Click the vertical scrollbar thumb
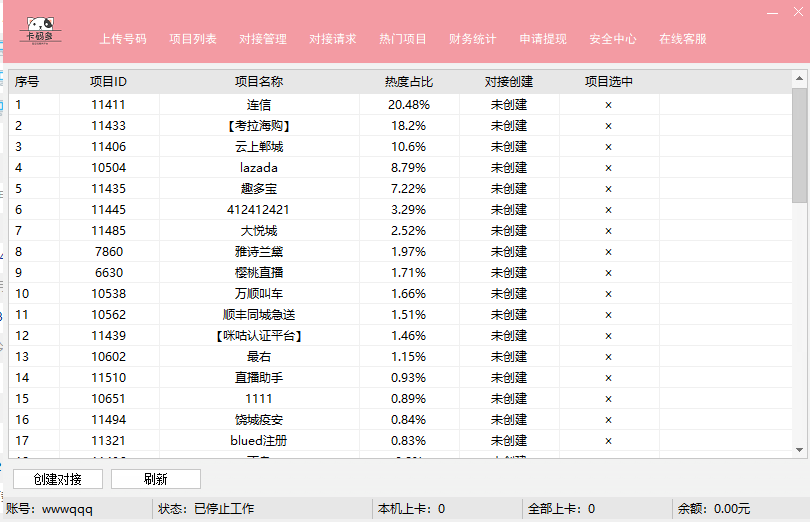Viewport: 810px width, 522px height. click(x=800, y=145)
